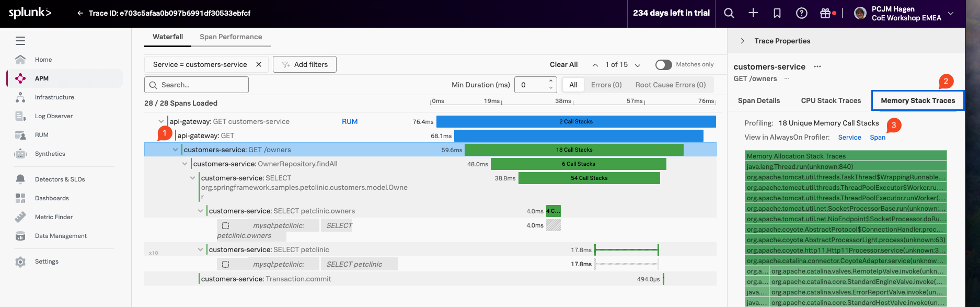Open the user account dropdown arrow
This screenshot has width=980, height=307.
point(951,14)
